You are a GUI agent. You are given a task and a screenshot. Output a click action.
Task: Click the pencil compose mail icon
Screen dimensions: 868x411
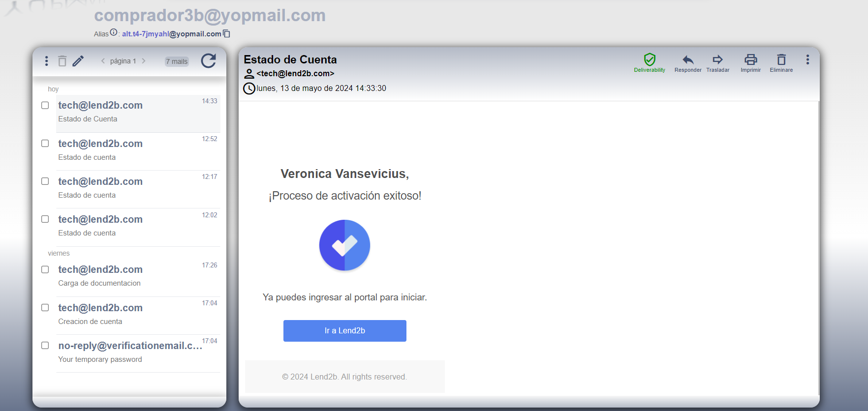click(78, 61)
